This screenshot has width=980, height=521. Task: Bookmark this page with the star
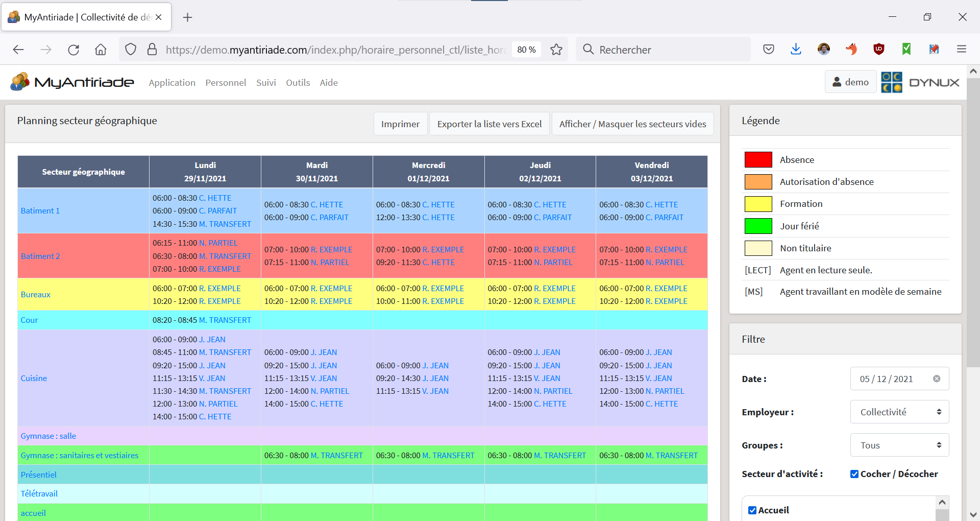point(556,50)
